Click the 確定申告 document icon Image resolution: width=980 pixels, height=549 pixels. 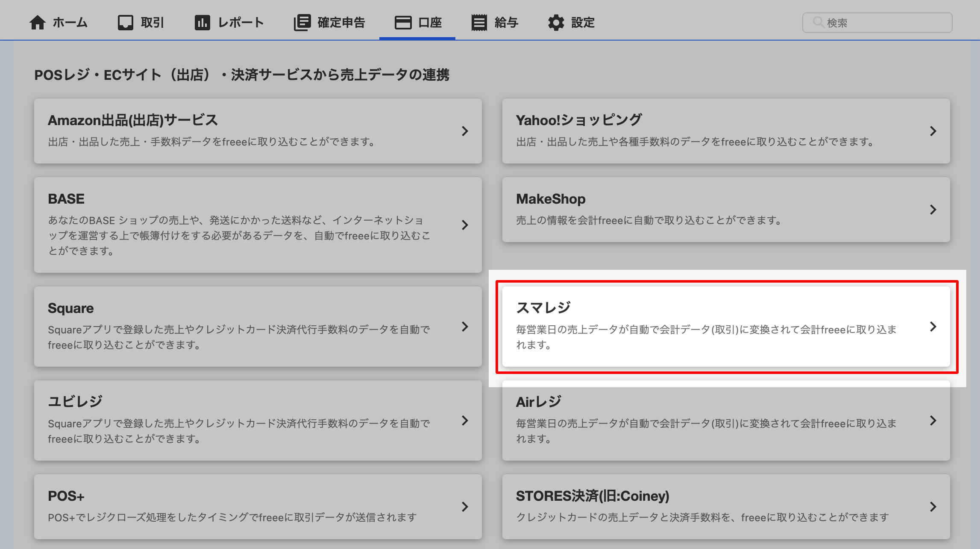click(302, 22)
